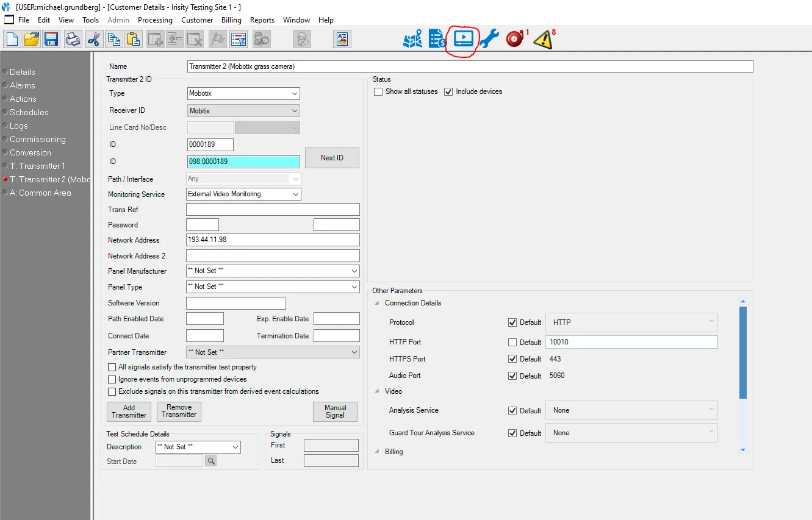Open the video monitor icon
The width and height of the screenshot is (812, 520).
[x=464, y=38]
